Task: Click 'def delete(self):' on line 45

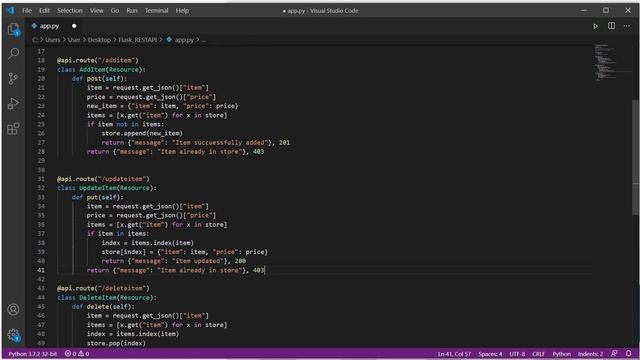Action: [103, 307]
